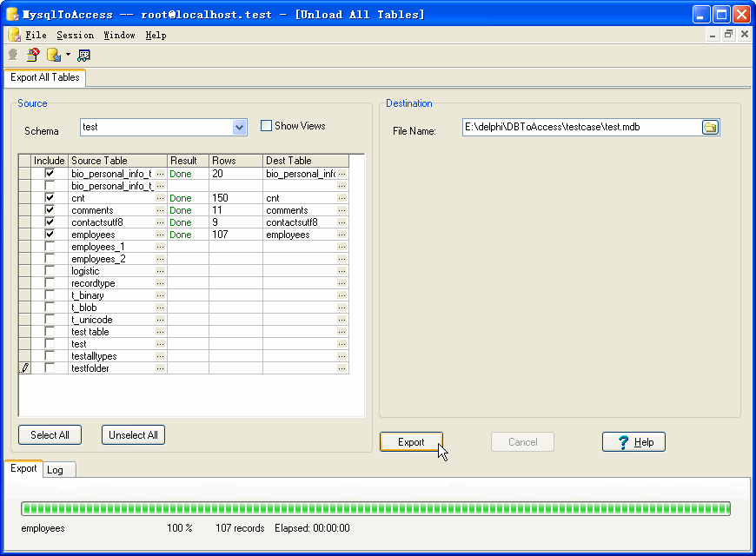The width and height of the screenshot is (756, 556).
Task: Minimize the inner MDI child window
Action: tap(713, 34)
